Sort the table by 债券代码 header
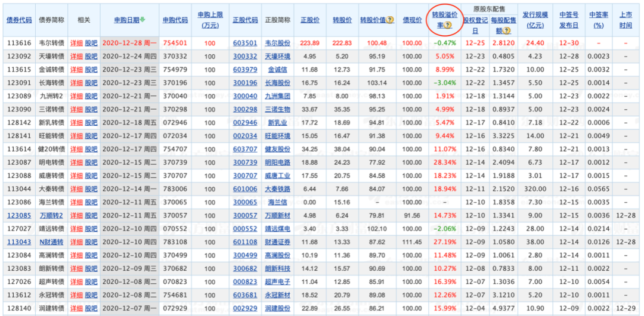The width and height of the screenshot is (644, 316). 19,20
